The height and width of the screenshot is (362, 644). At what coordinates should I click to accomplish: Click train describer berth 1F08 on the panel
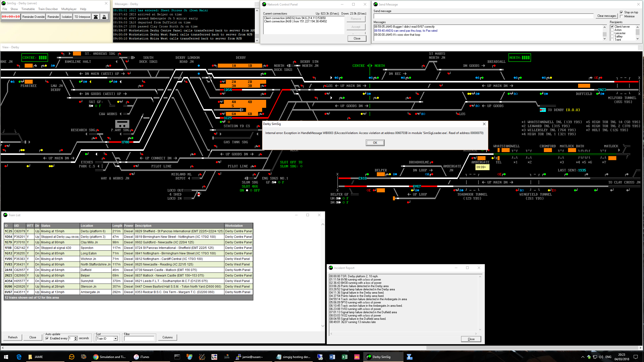point(125,142)
